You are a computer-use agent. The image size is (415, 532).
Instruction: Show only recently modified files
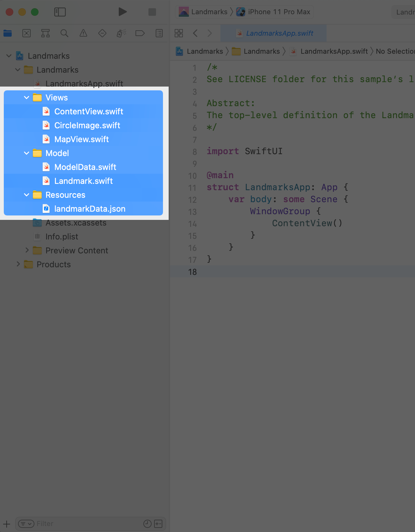click(147, 524)
